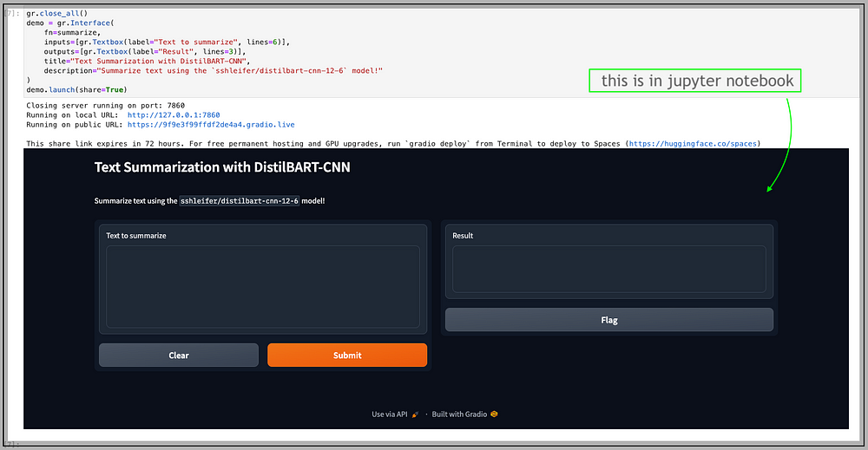Screen dimensions: 868x450
Task: Click the Flag button
Action: coord(609,320)
